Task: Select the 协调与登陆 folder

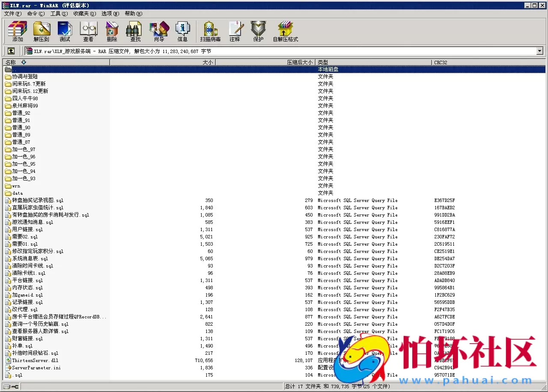Action: coord(25,77)
